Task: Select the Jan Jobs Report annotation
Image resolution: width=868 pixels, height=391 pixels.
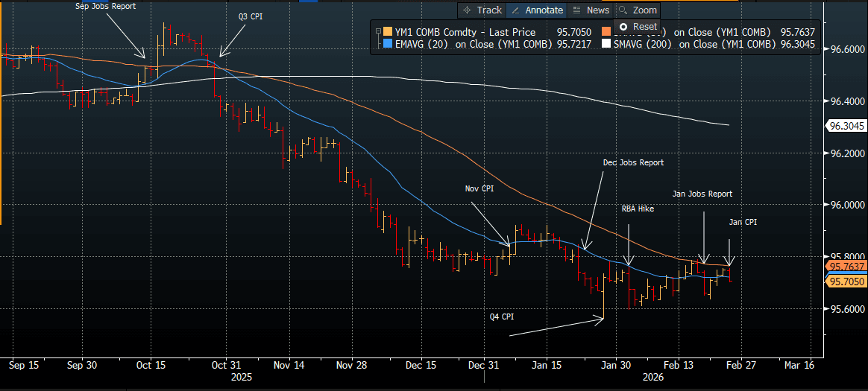Action: tap(702, 194)
